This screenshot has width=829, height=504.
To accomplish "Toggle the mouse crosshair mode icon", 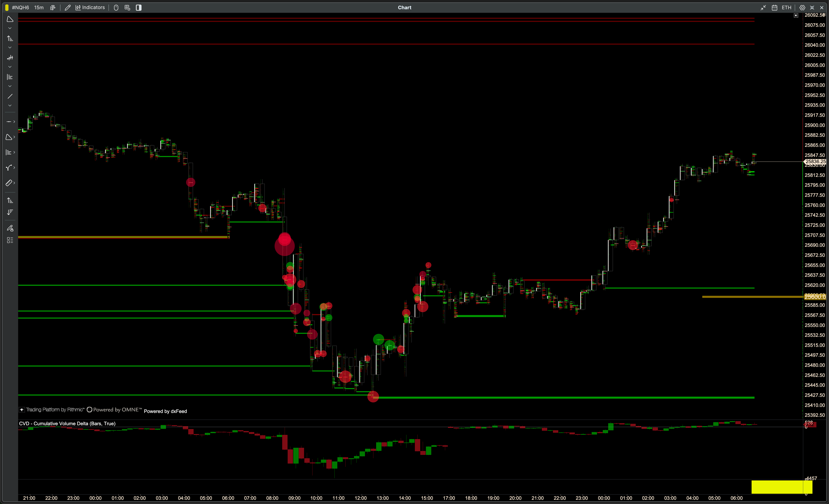I will tap(116, 7).
